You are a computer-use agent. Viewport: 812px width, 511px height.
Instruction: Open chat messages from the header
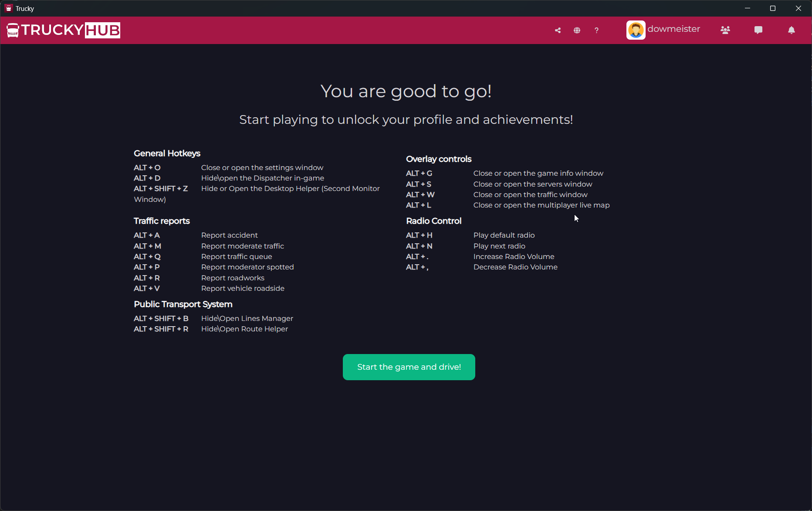758,30
